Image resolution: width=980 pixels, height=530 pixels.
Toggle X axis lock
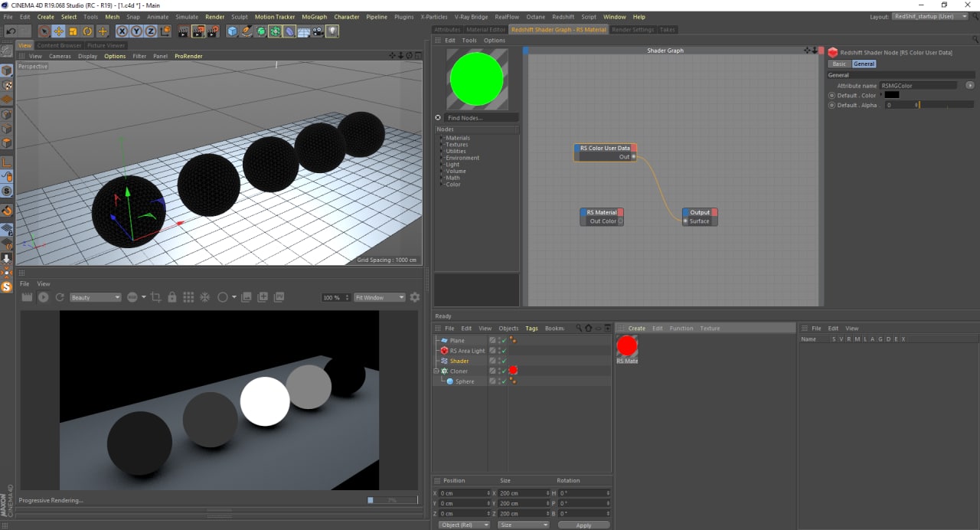[122, 31]
